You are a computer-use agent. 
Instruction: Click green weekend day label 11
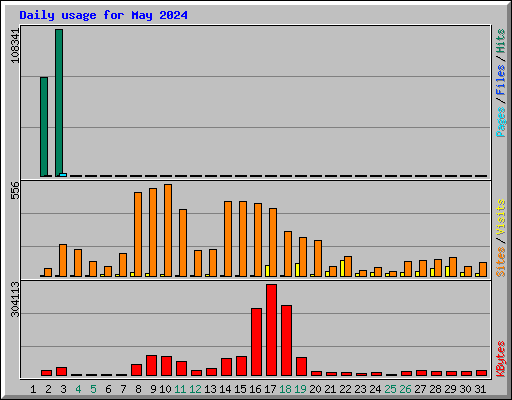tap(180, 389)
